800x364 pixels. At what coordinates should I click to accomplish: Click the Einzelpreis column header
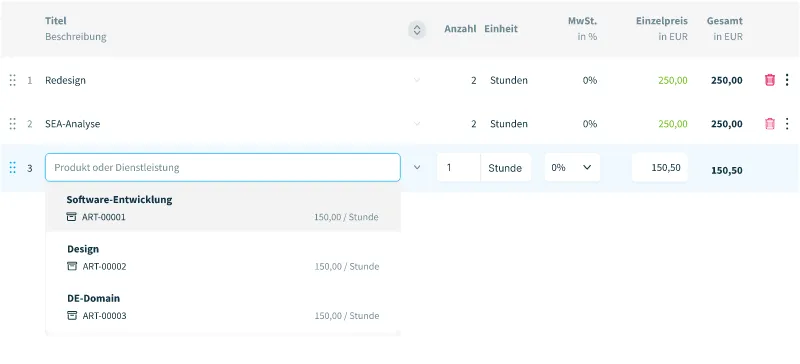point(662,21)
